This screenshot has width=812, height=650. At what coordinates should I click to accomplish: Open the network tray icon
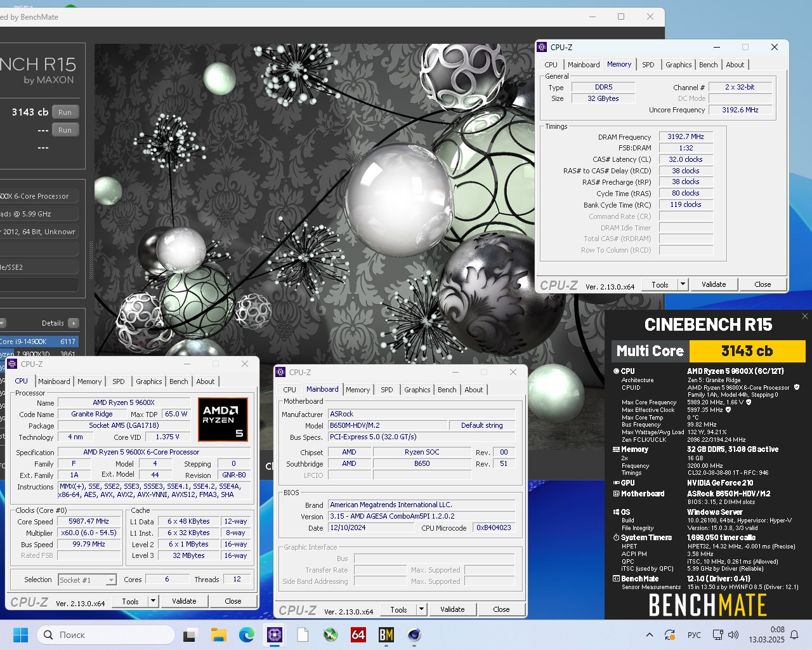[x=717, y=635]
